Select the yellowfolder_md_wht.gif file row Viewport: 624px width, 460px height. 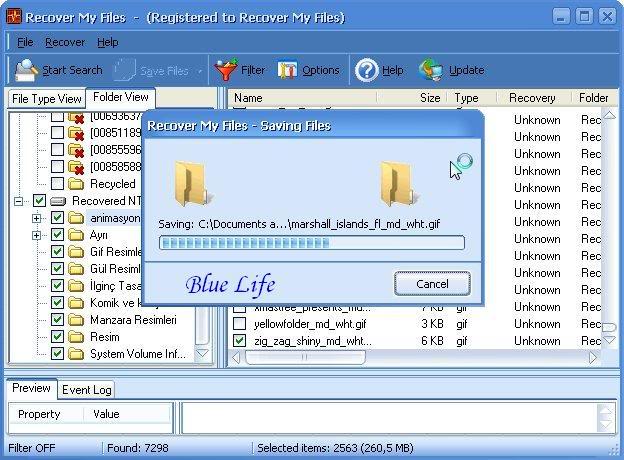tap(416, 324)
